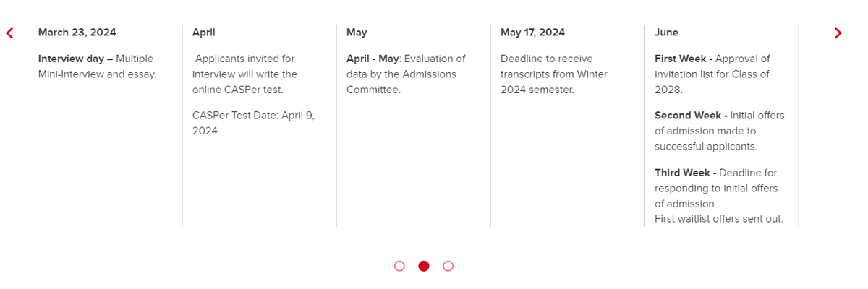868x289 pixels.
Task: Click the first waitlist offers sent out line
Action: (x=718, y=219)
